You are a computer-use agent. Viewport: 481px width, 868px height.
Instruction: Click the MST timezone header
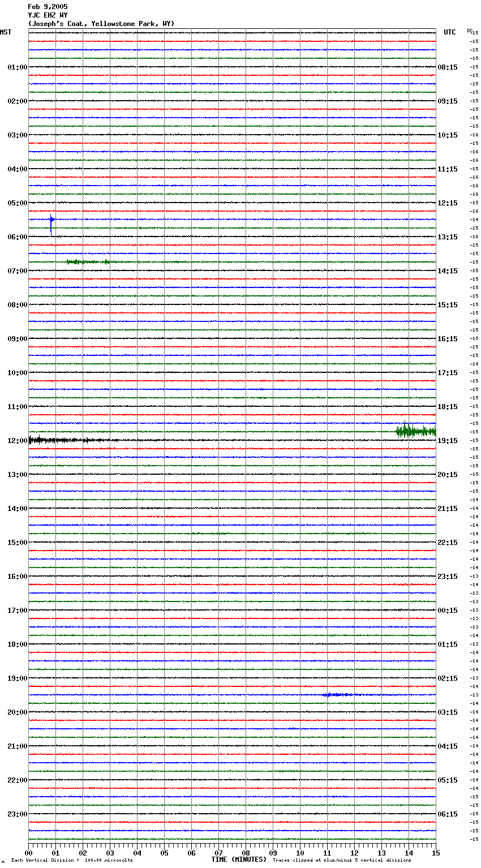6,32
